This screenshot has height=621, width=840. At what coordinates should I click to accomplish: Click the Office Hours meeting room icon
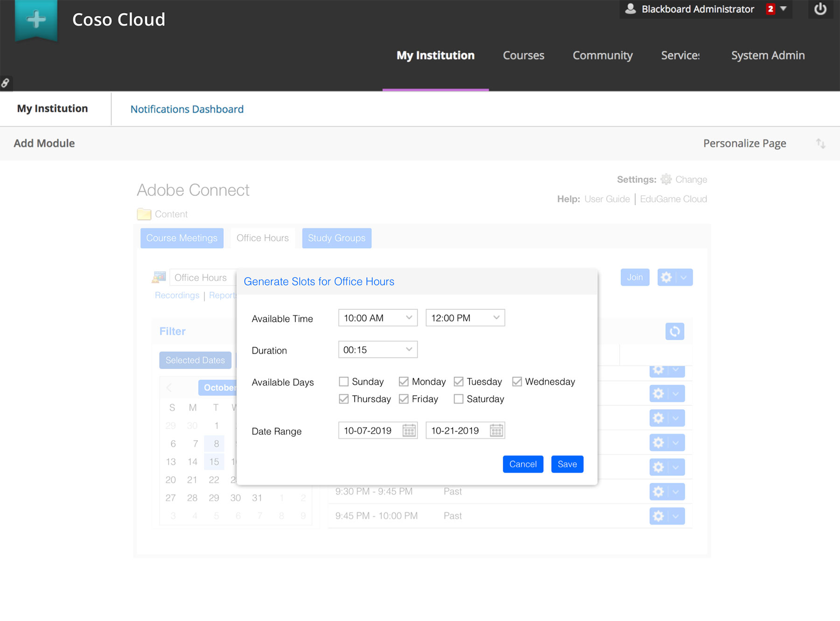point(159,277)
